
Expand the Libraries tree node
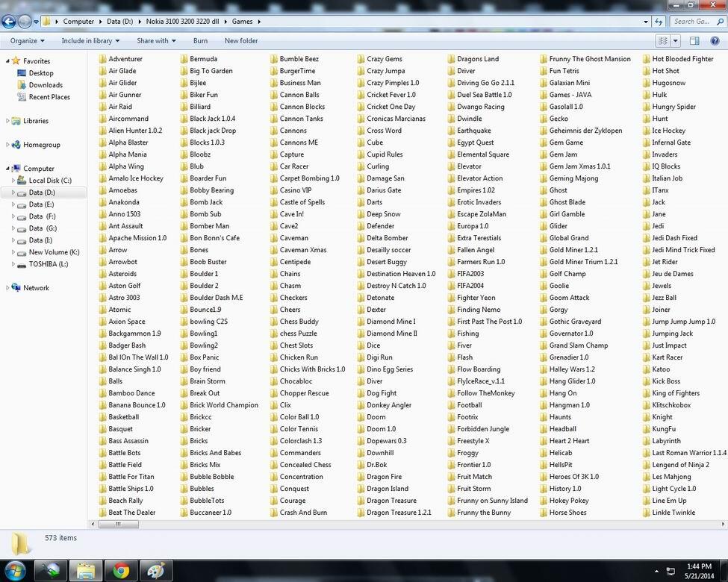coord(7,121)
